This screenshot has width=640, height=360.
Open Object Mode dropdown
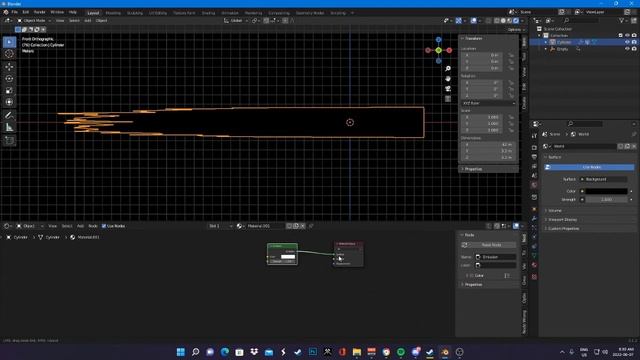click(34, 20)
